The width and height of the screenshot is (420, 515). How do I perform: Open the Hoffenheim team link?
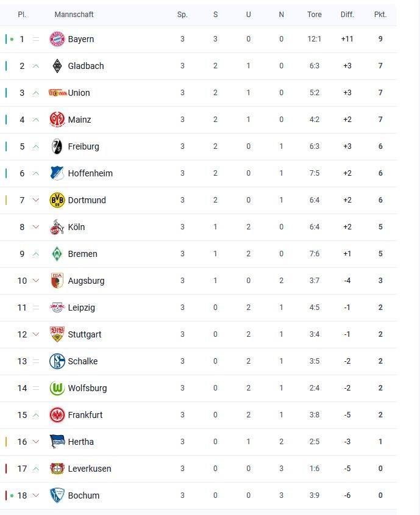point(90,173)
